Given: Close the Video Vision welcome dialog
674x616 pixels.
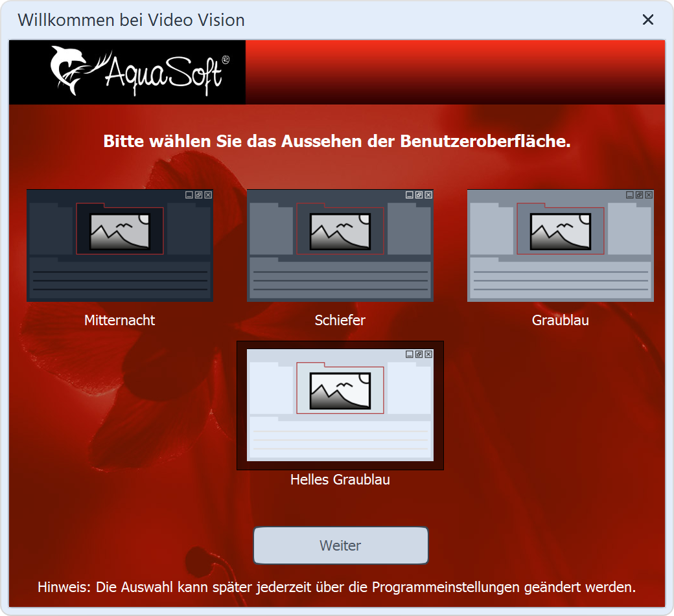Looking at the screenshot, I should [648, 19].
